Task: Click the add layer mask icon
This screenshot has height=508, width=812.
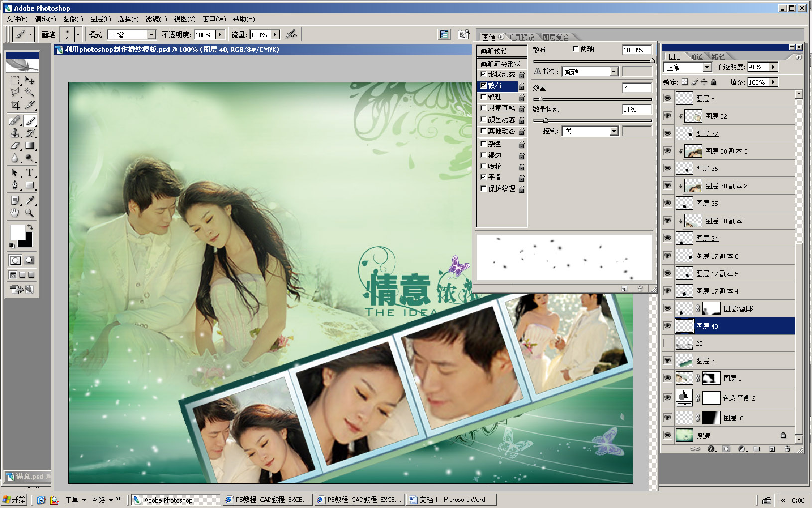Action: pos(726,449)
